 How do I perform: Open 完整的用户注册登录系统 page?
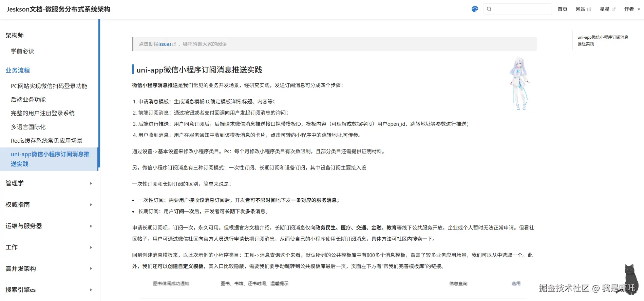click(43, 113)
